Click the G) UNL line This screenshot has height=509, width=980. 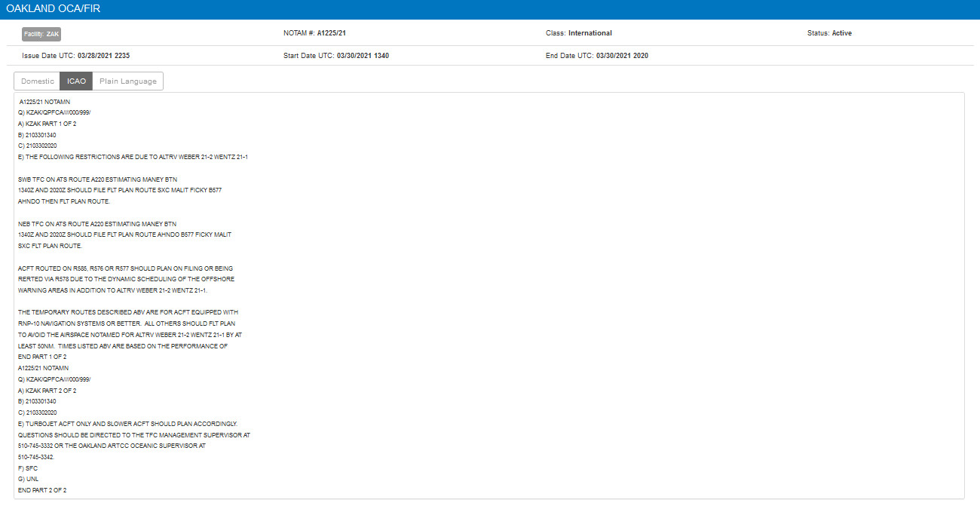tap(28, 480)
